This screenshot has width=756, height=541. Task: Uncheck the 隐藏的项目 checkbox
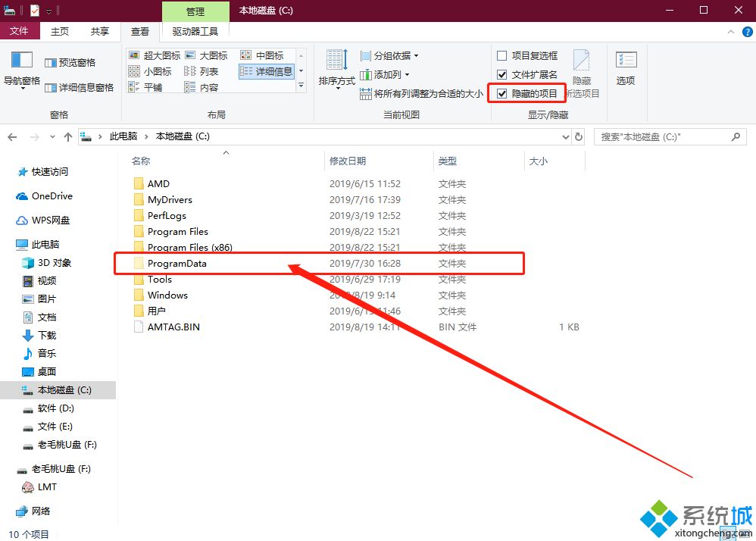pyautogui.click(x=502, y=93)
